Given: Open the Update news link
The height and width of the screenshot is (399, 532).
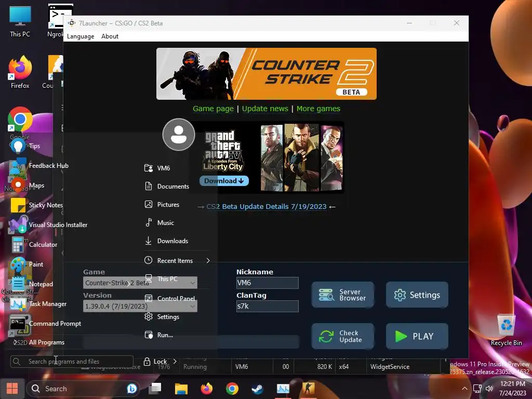Looking at the screenshot, I should (265, 109).
